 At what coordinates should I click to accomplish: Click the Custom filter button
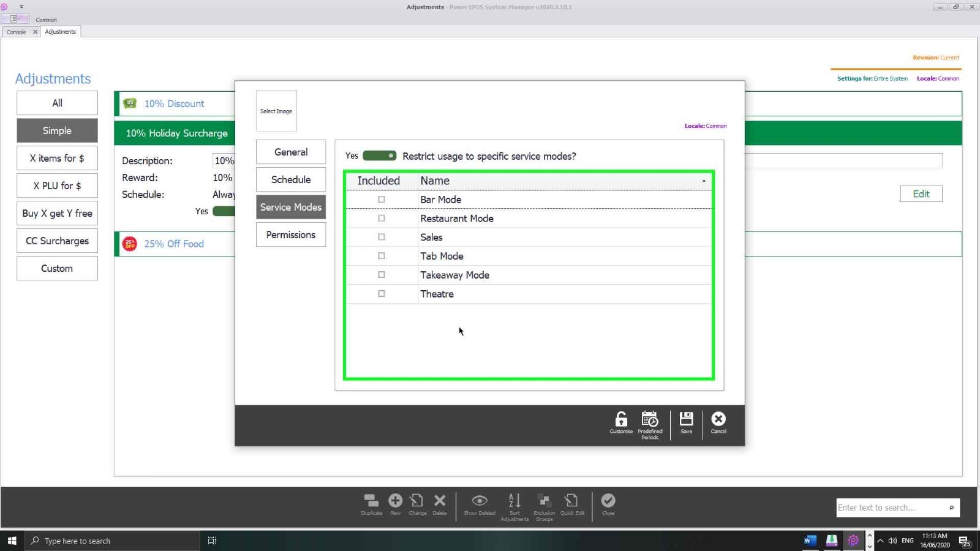point(57,268)
